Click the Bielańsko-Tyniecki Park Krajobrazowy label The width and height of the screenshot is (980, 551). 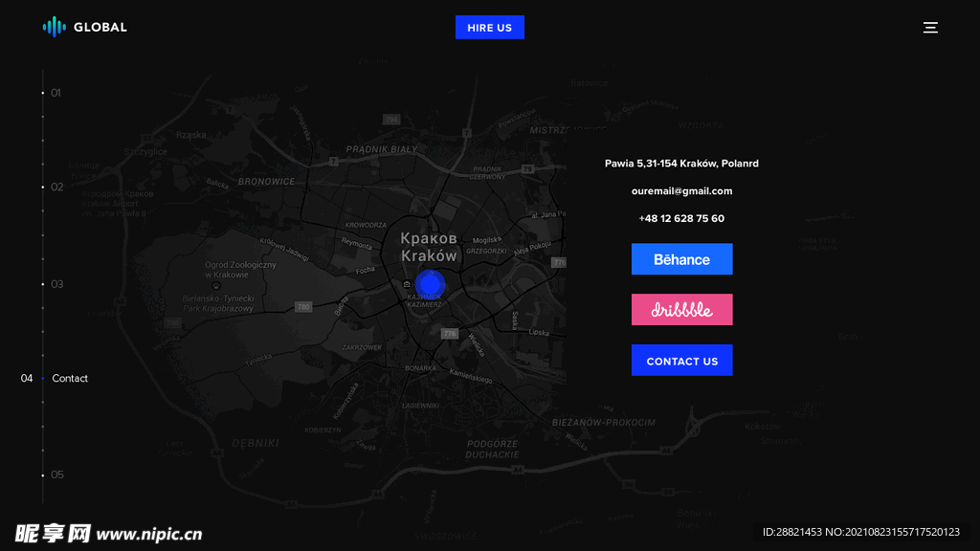coord(218,303)
